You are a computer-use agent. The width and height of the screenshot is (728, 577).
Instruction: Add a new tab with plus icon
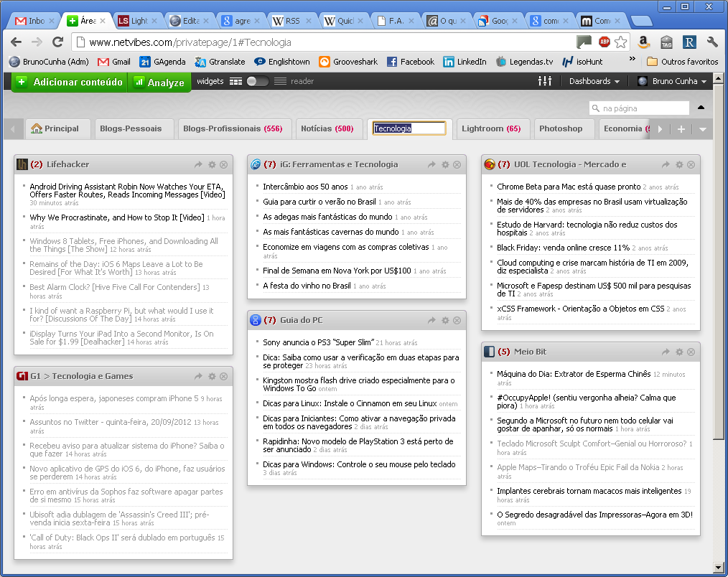[681, 129]
